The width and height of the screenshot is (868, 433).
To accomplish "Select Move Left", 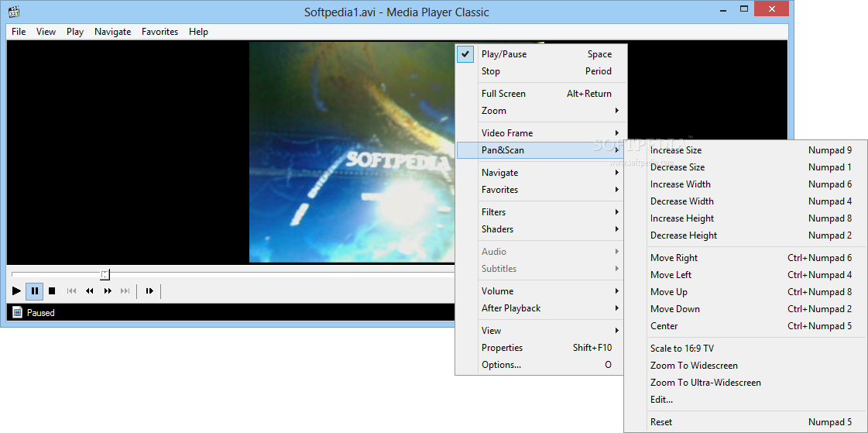I will pyautogui.click(x=746, y=275).
